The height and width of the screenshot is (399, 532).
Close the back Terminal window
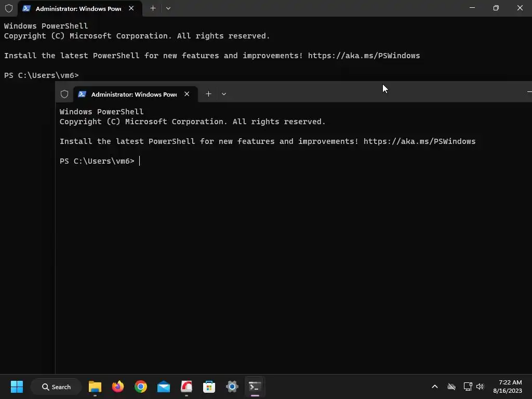tap(520, 7)
